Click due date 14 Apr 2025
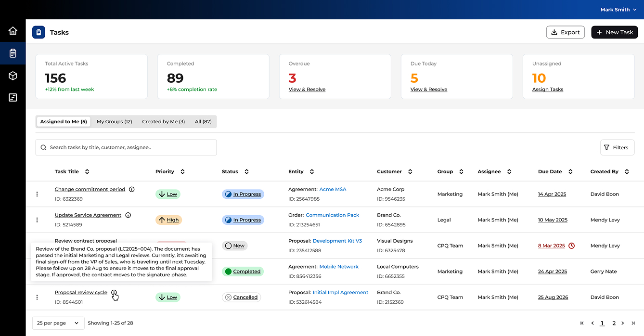 (x=552, y=194)
